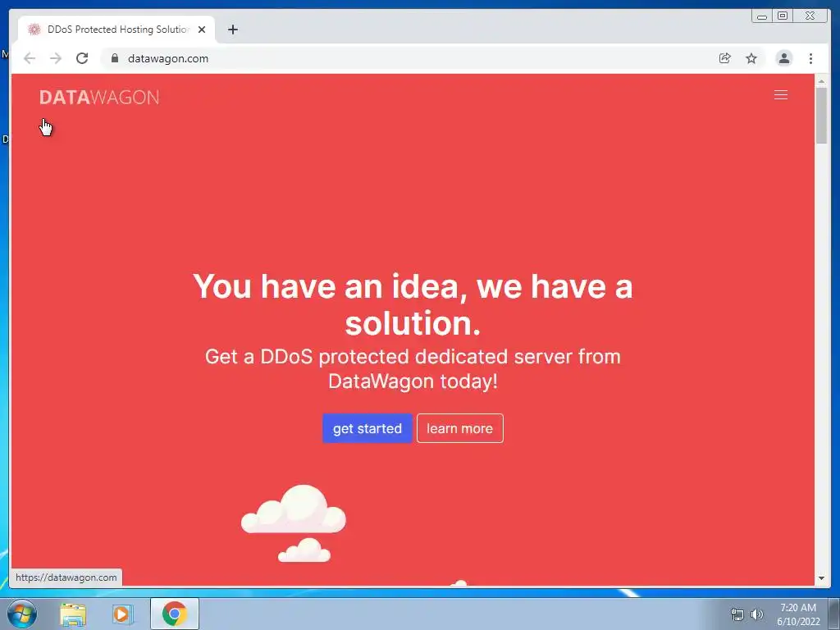840x630 pixels.
Task: Launch Windows Media Player from taskbar
Action: (x=123, y=614)
